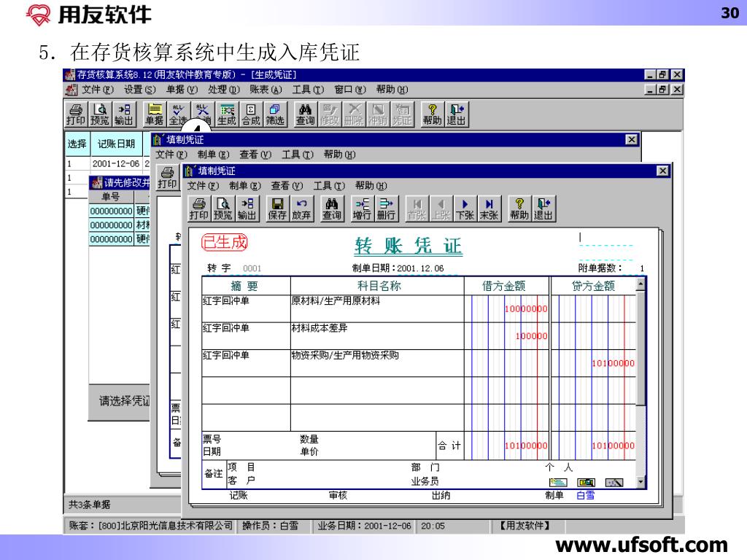Click 单号 header in 请先修改 dialog
The height and width of the screenshot is (560, 747).
pyautogui.click(x=111, y=197)
